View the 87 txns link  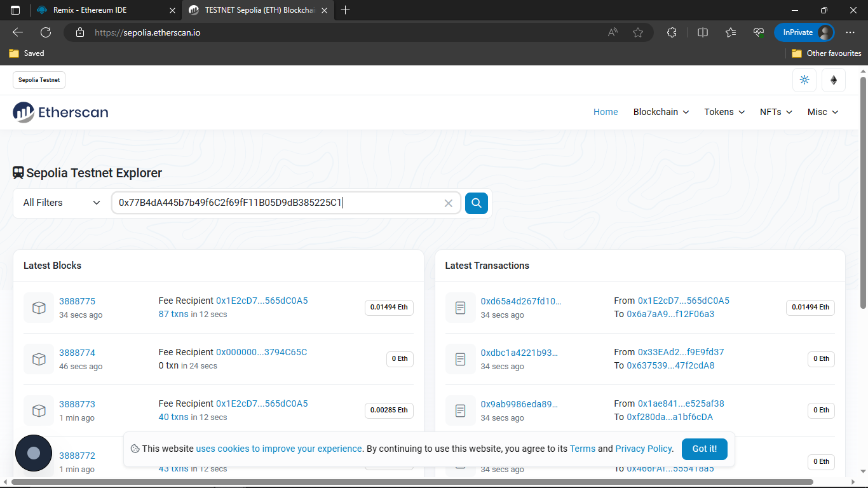click(173, 314)
